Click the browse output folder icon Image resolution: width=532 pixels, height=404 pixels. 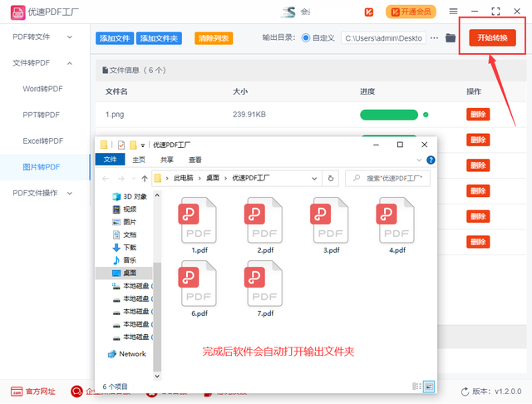tap(451, 38)
